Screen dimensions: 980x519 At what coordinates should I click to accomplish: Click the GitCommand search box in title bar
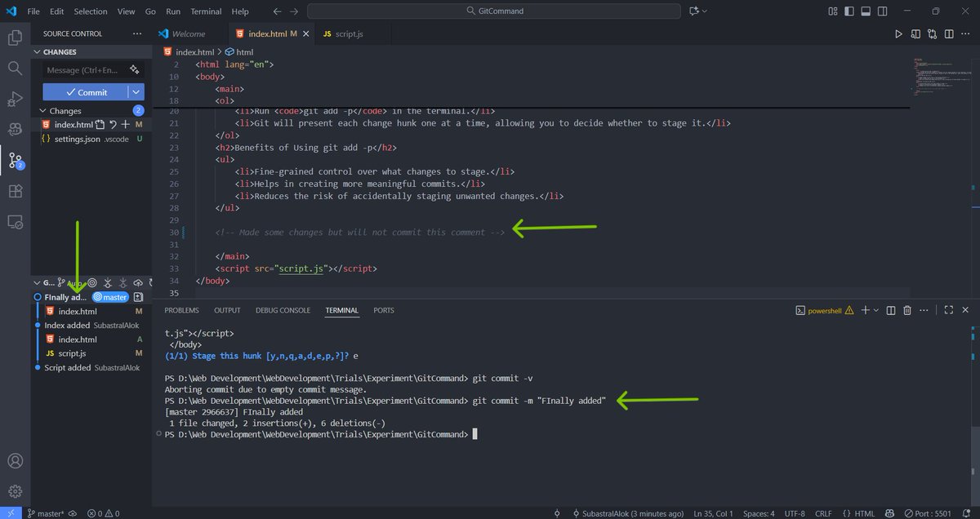click(x=494, y=11)
